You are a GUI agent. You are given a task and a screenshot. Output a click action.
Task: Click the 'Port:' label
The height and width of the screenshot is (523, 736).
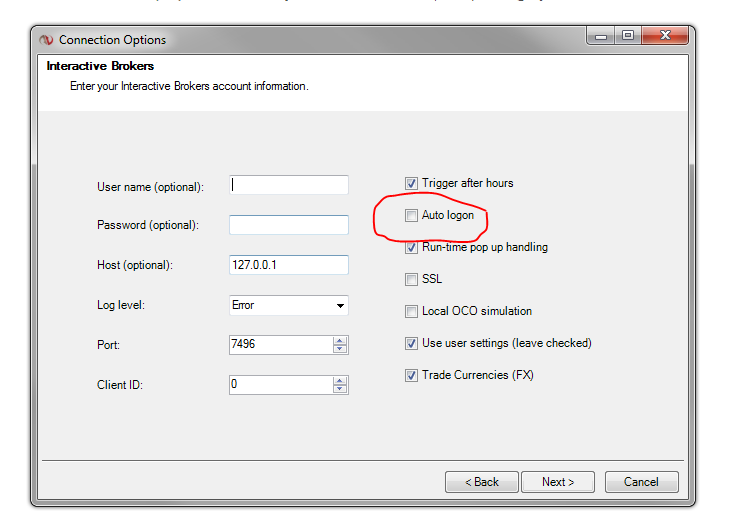pos(108,345)
